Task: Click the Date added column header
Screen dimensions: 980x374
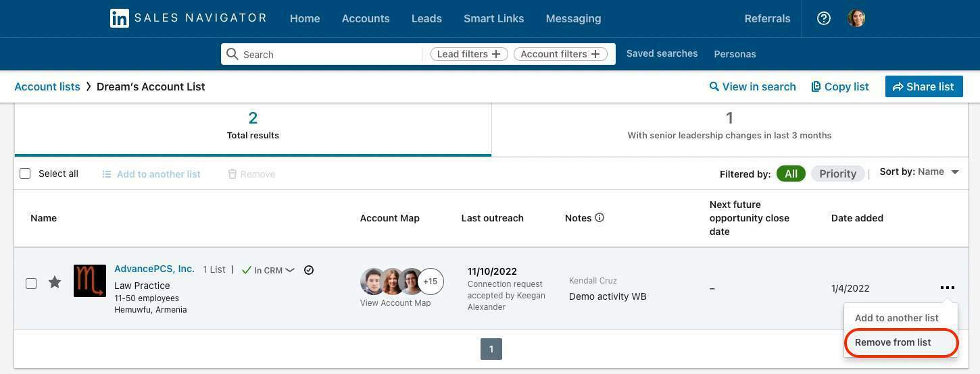Action: tap(857, 218)
